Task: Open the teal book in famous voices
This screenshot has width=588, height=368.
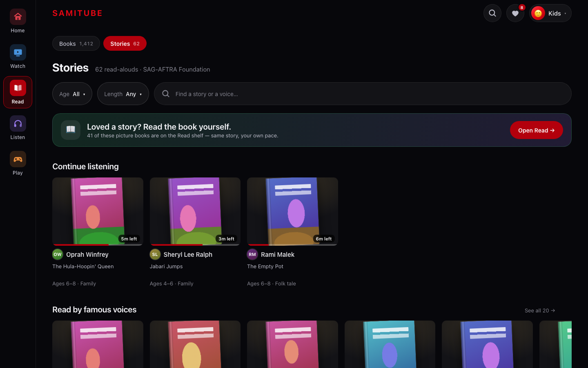Action: 390,344
